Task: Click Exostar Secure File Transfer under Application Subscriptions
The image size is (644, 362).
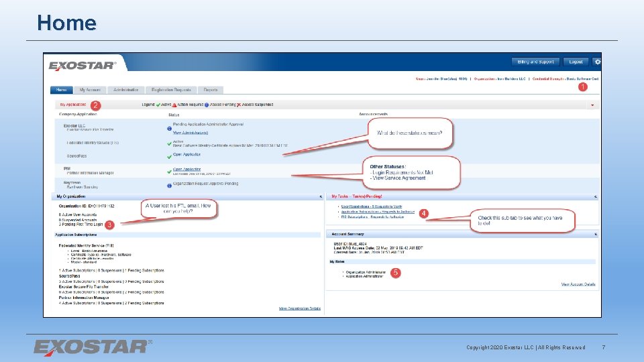Action: pyautogui.click(x=83, y=287)
